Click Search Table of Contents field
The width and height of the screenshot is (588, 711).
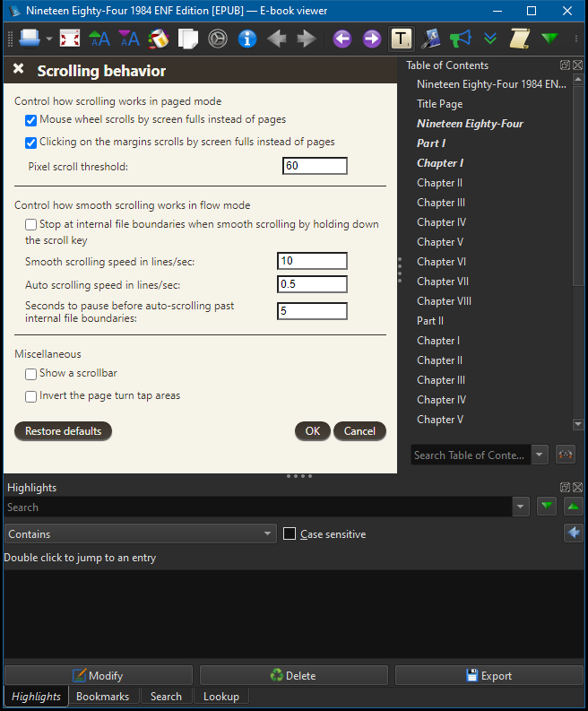(471, 455)
